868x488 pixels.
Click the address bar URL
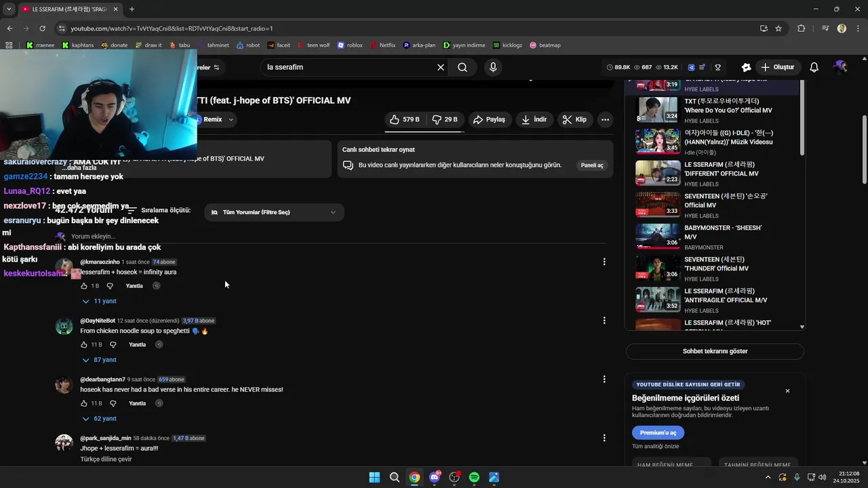172,28
